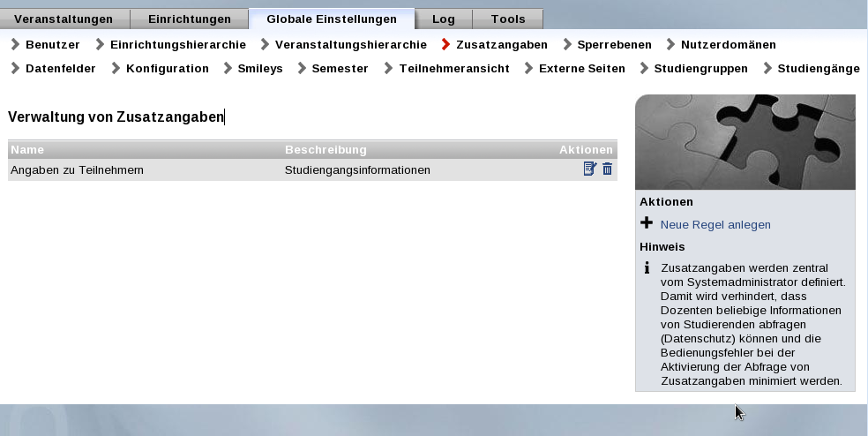Image resolution: width=868 pixels, height=436 pixels.
Task: Select the Tools tab
Action: 508,19
